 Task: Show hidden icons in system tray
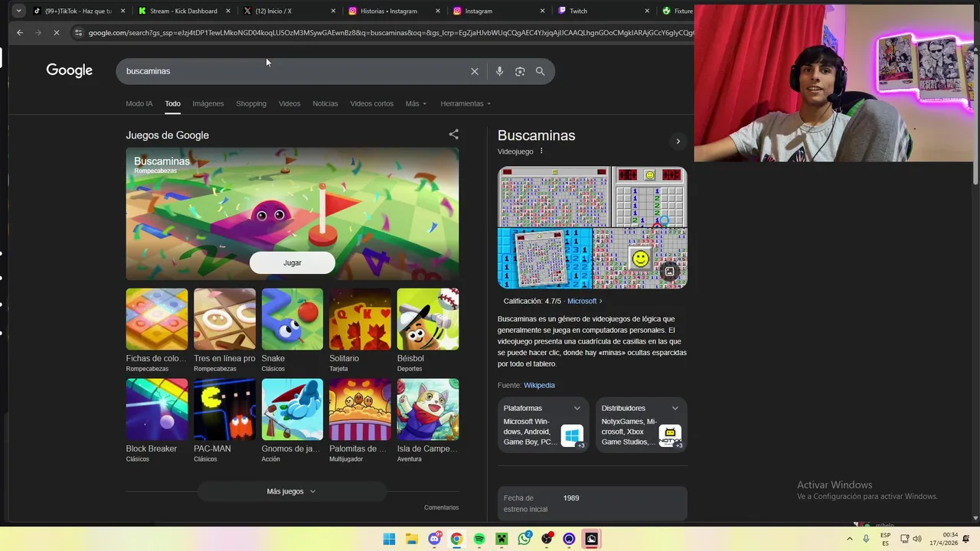(x=849, y=539)
